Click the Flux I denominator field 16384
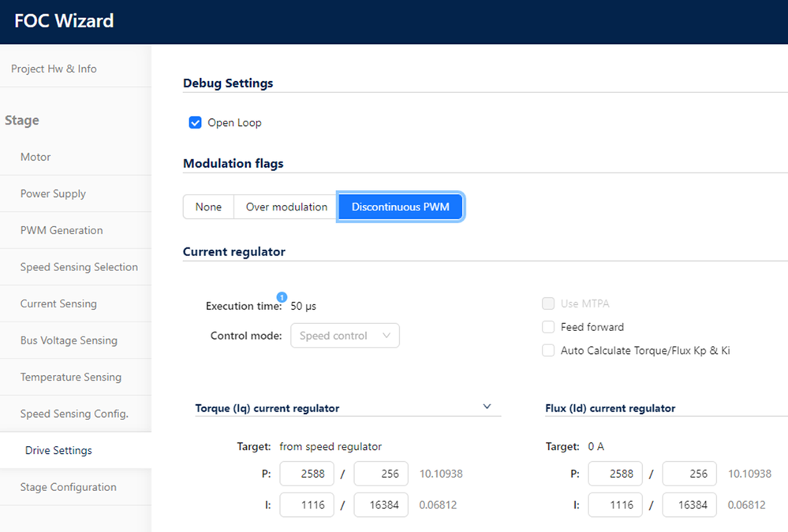Viewport: 788px width, 532px height. tap(689, 505)
